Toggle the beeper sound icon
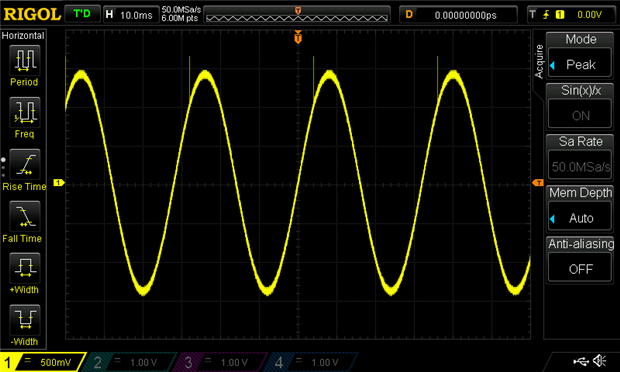Image resolution: width=620 pixels, height=372 pixels. pos(600,361)
